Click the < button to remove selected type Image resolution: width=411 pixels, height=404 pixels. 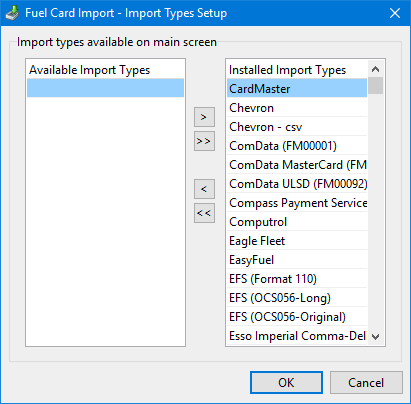[204, 189]
